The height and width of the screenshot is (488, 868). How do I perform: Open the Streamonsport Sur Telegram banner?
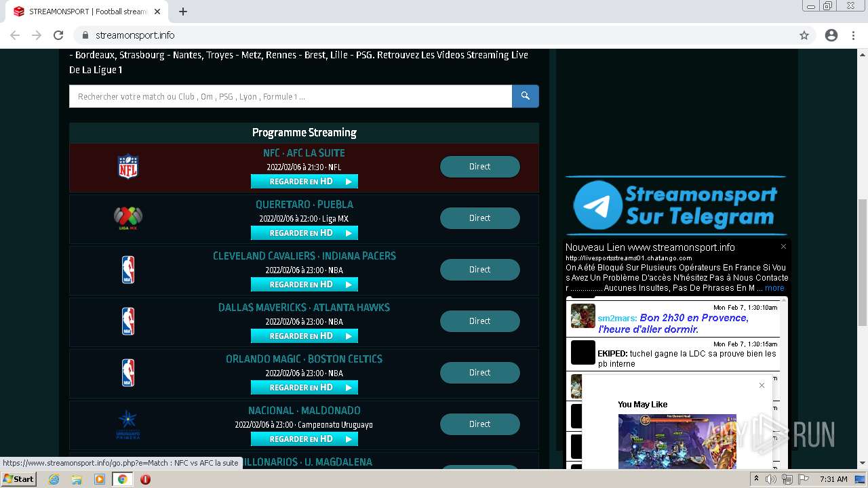[675, 207]
